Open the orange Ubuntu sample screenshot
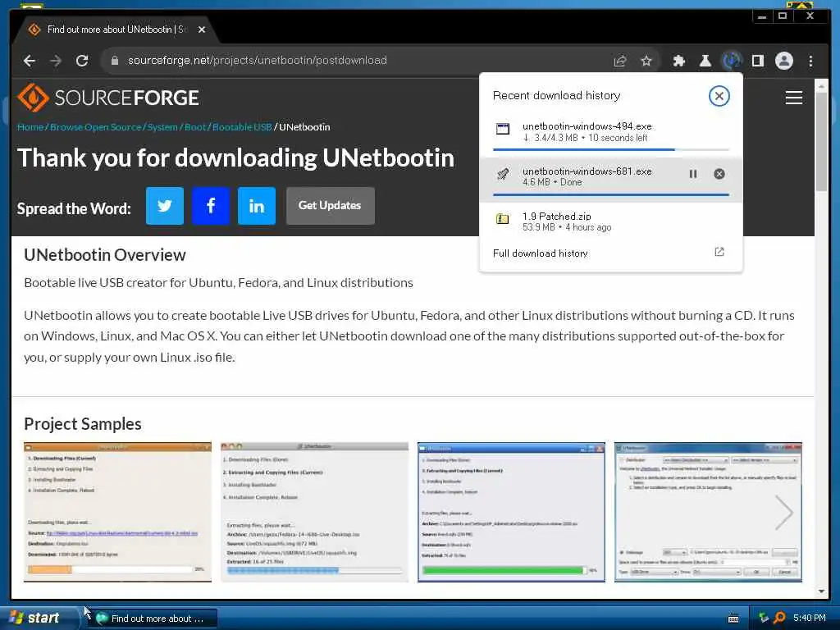Screen dimensions: 840x630 tap(117, 512)
